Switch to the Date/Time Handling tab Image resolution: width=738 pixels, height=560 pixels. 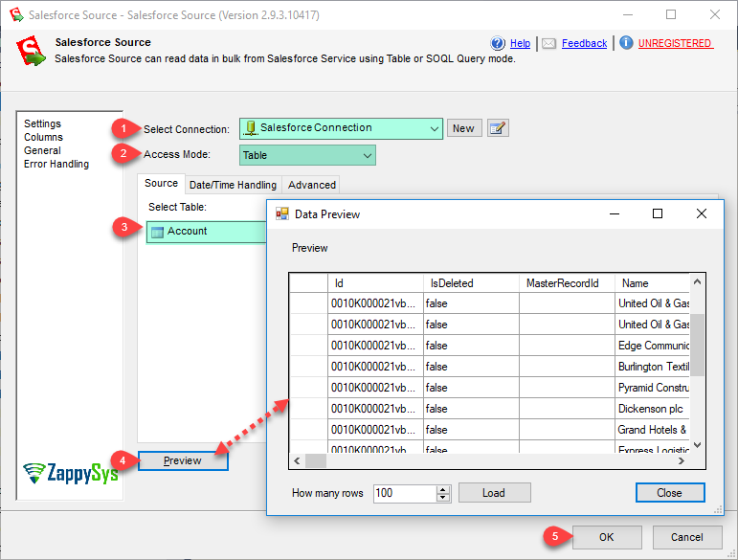tap(233, 185)
